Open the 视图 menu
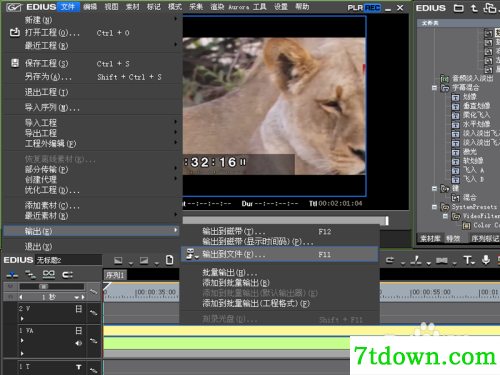The height and width of the screenshot is (375, 500). [x=111, y=7]
